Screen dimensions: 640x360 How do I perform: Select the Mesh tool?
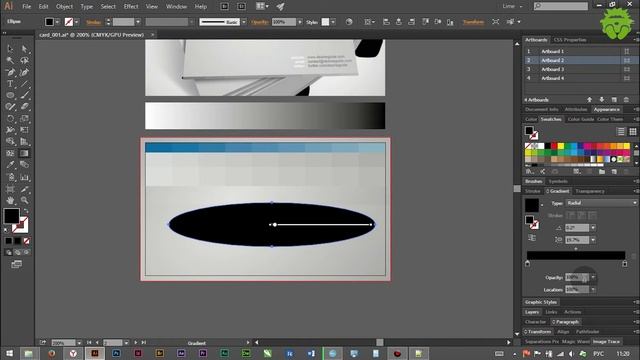tap(10, 153)
